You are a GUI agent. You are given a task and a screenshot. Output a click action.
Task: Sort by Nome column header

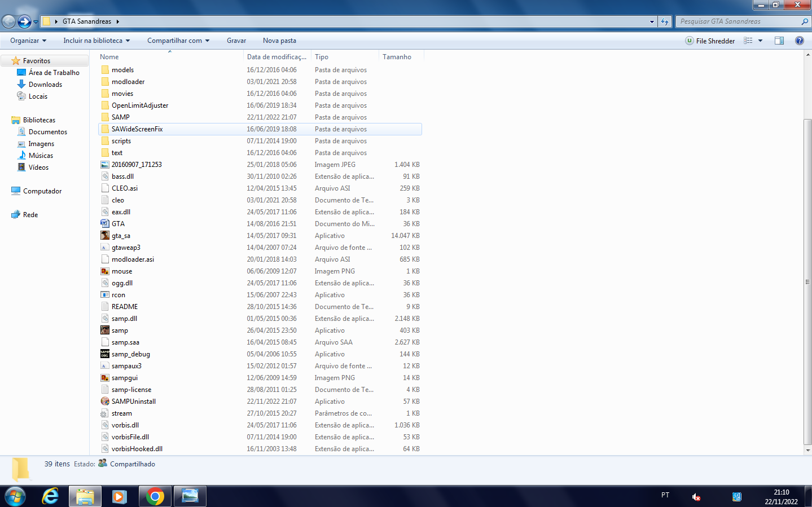[x=170, y=57]
